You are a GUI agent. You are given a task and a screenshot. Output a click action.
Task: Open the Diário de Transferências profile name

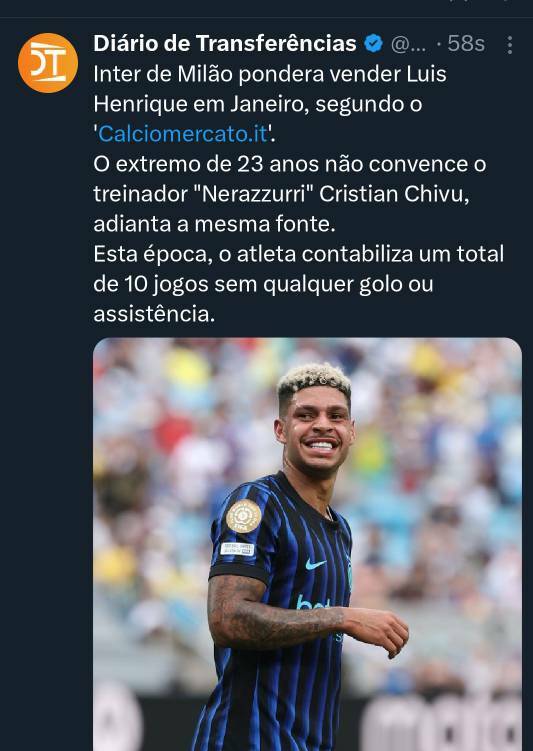click(x=225, y=44)
